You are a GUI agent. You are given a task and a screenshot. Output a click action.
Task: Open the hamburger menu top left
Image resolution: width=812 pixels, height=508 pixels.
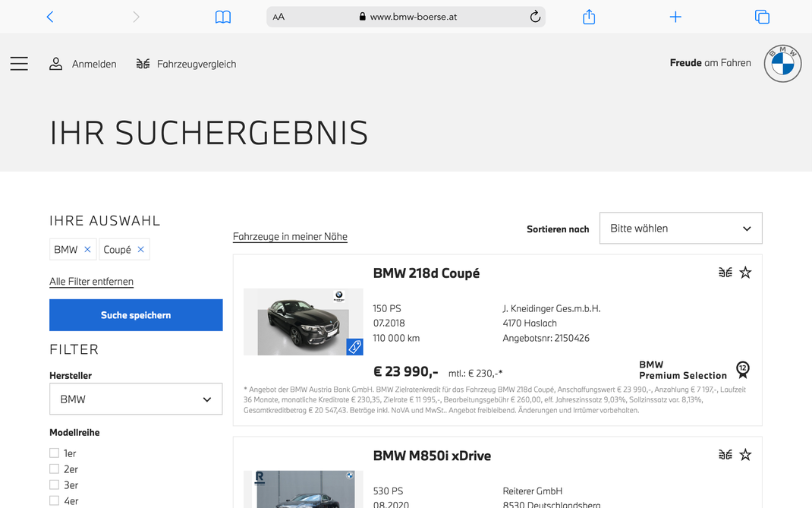(x=19, y=64)
